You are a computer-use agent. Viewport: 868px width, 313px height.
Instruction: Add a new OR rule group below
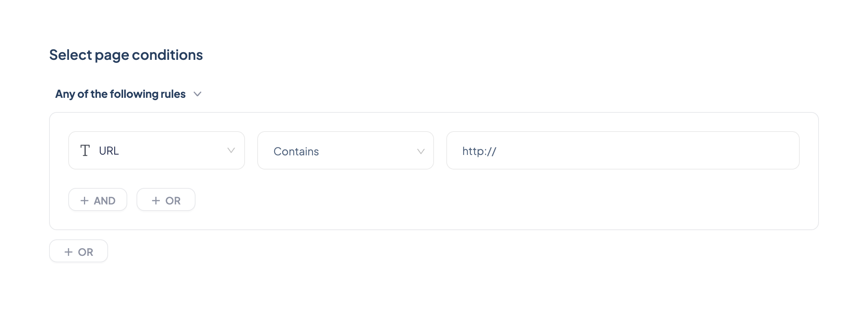click(x=79, y=251)
